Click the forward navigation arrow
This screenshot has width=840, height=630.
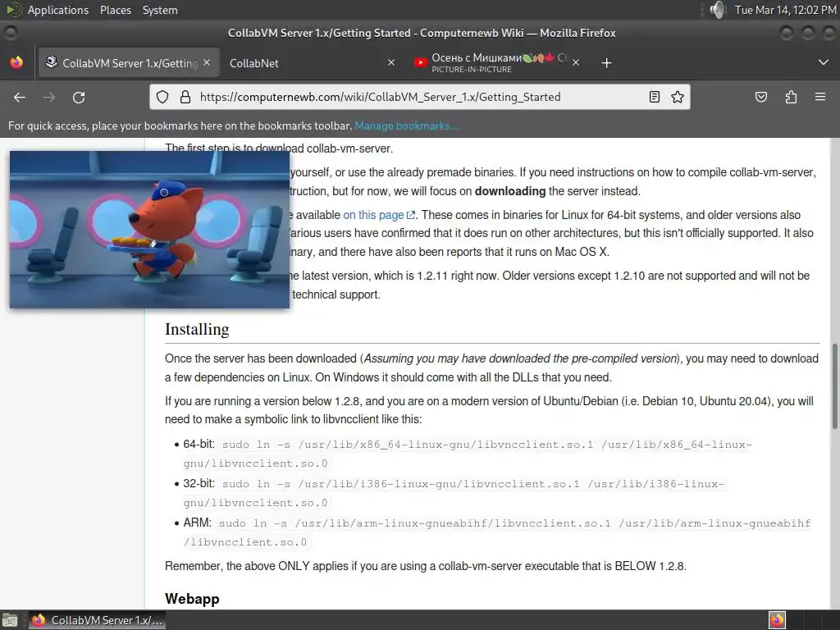point(49,97)
